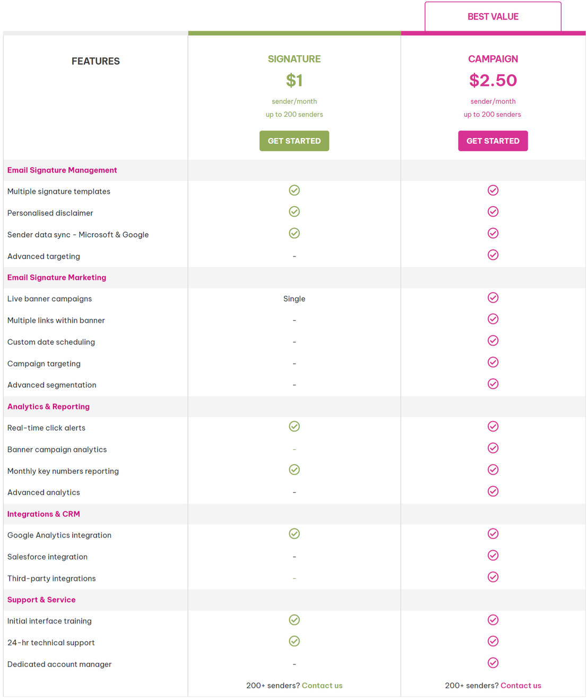This screenshot has width=588, height=700.
Task: Click Signature checkmark for Monthly key numbers reporting
Action: tap(294, 469)
